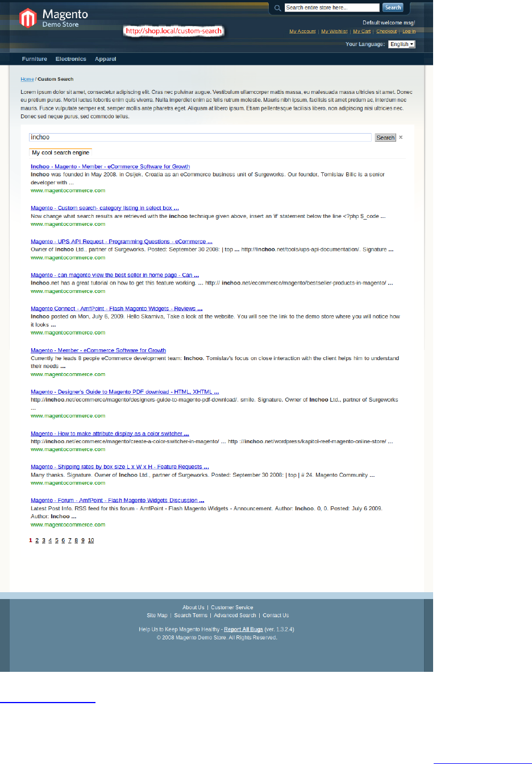Open 'Inchoo - Magento - Member' result
532x764 pixels.
(x=110, y=167)
